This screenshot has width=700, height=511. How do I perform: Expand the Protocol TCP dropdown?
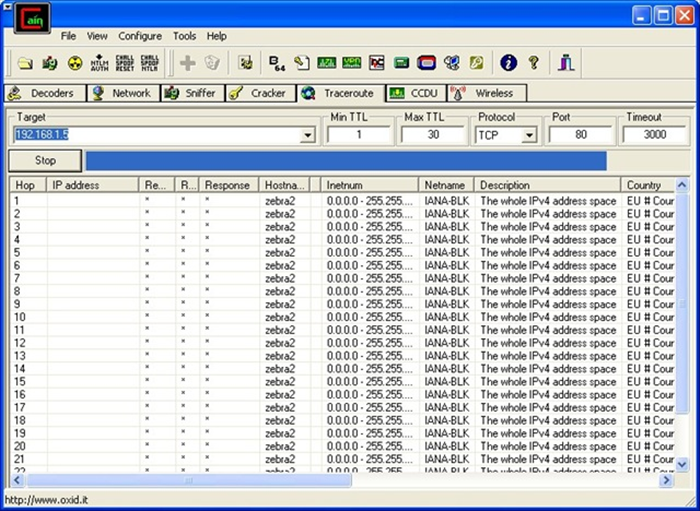(529, 135)
